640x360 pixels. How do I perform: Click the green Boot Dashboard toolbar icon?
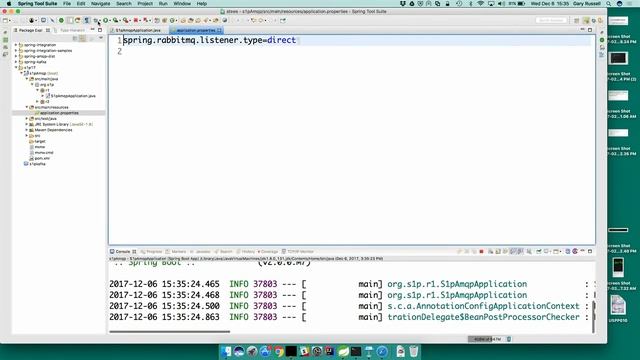pos(61,20)
